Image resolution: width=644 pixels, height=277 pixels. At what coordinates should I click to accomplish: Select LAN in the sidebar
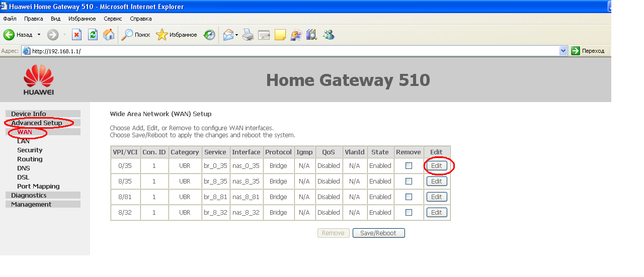coord(23,141)
